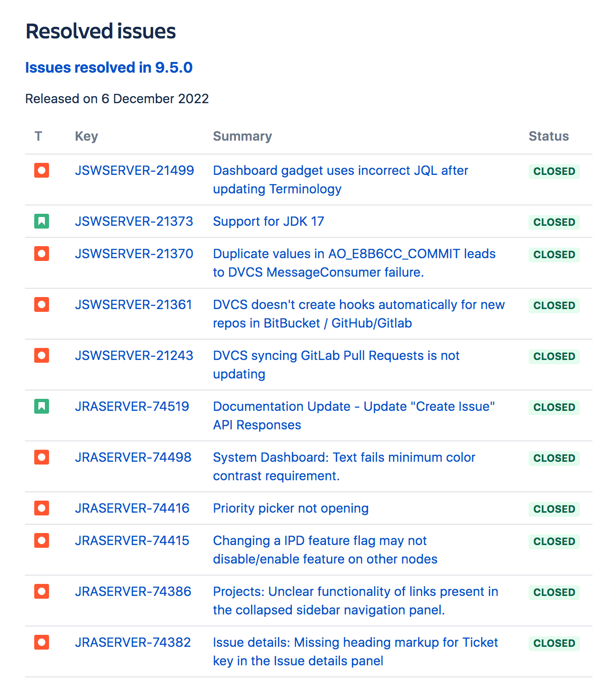The image size is (616, 682).
Task: Click the bug icon beside JRASERVER-74416
Action: click(x=42, y=508)
